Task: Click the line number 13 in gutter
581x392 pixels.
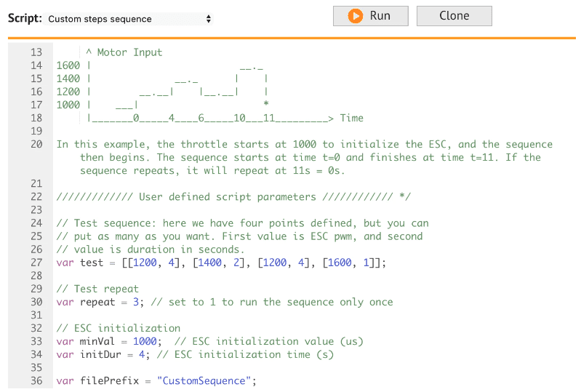Action: pos(36,52)
